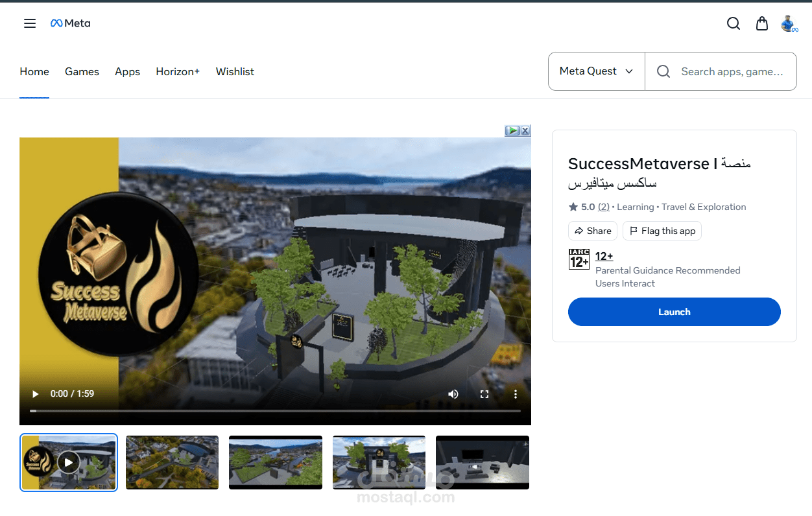Seek on the video progress bar

click(x=275, y=411)
